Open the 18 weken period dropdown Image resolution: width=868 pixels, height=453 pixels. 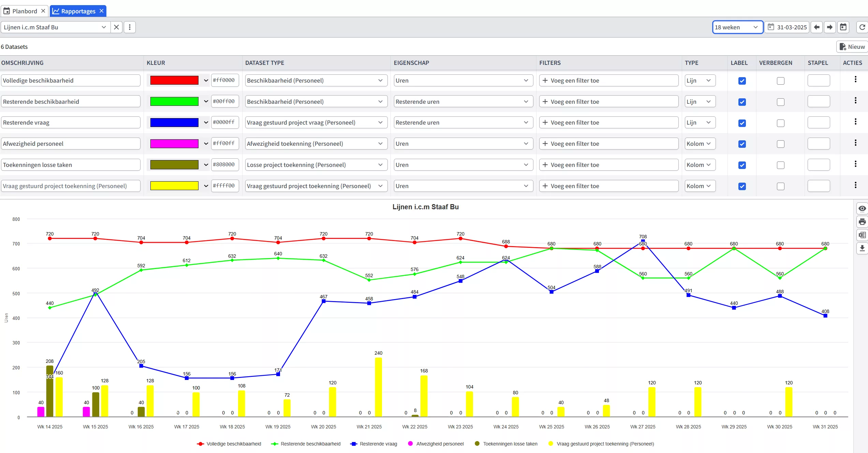coord(737,27)
